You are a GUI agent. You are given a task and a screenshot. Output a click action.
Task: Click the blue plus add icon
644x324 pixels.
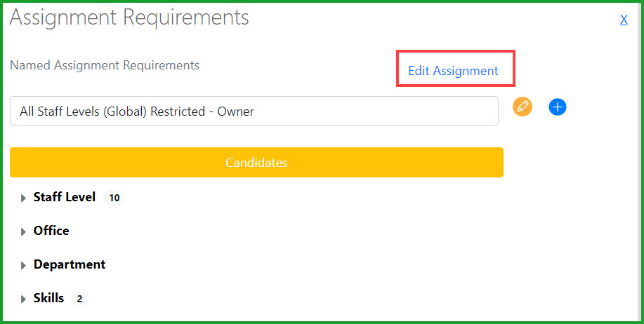coord(558,107)
